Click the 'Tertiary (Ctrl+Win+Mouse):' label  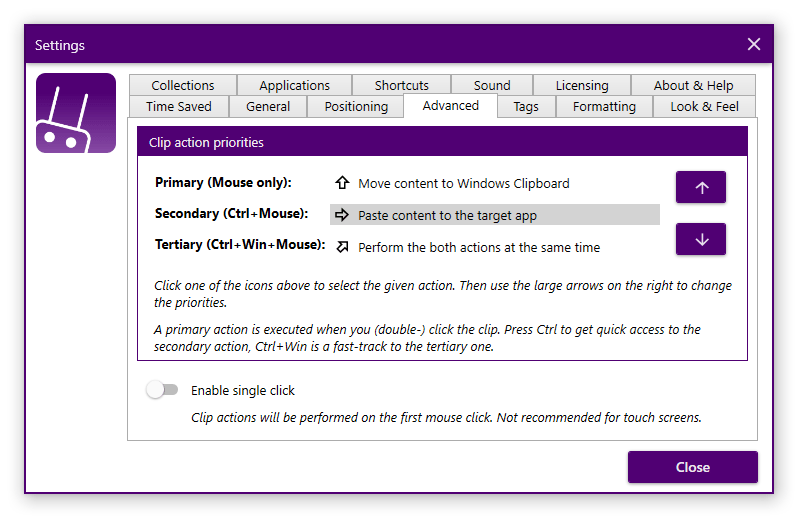[240, 244]
